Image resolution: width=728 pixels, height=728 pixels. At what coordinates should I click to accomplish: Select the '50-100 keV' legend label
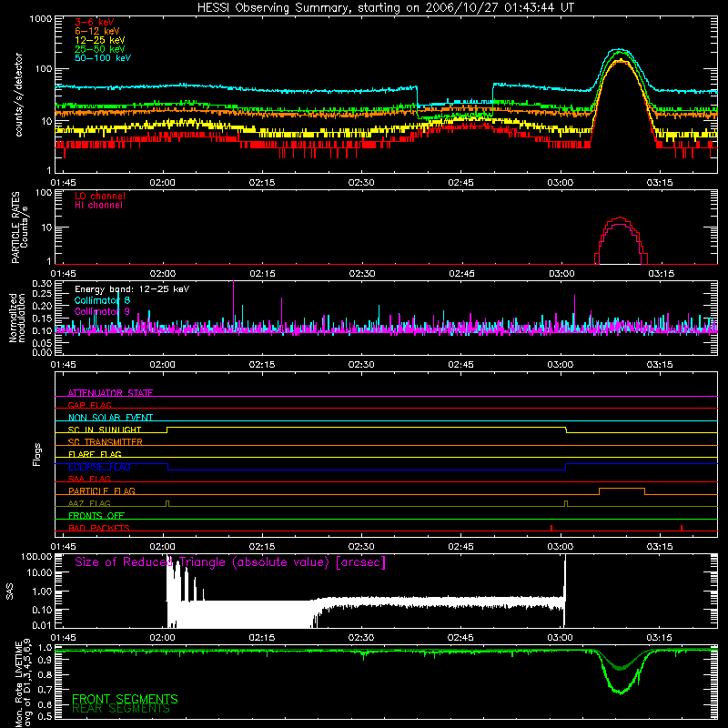click(x=103, y=58)
